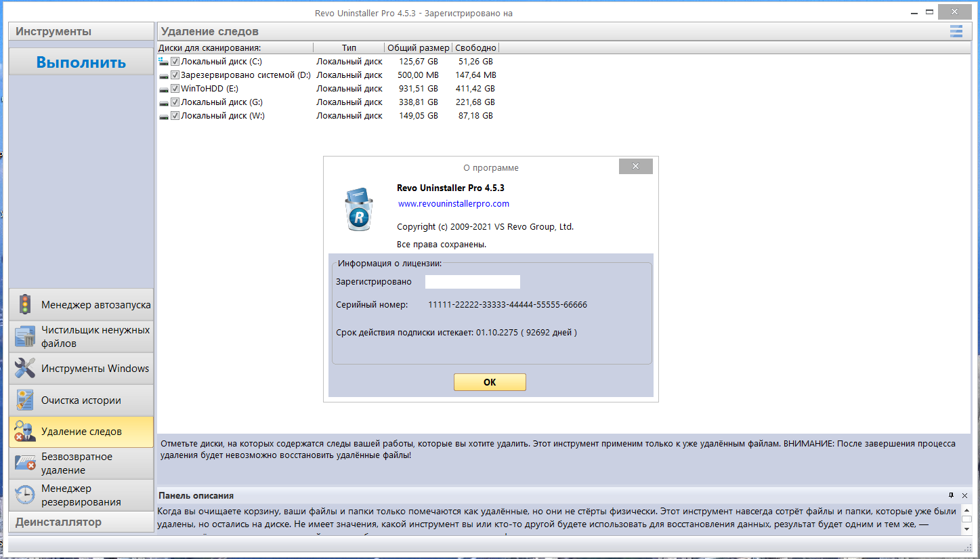Viewport: 980px width, 559px height.
Task: Click OK in the О программе dialog
Action: coord(490,382)
